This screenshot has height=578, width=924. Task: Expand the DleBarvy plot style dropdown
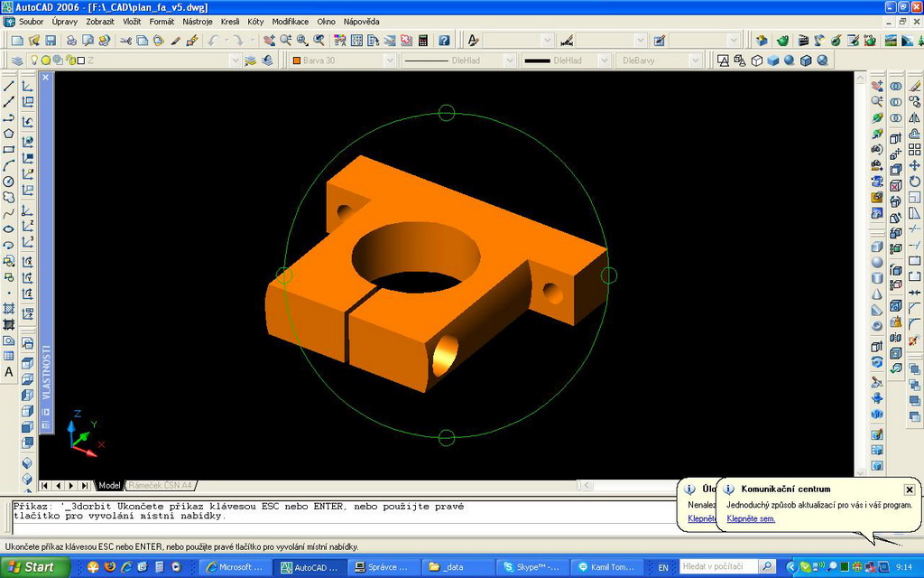[694, 61]
